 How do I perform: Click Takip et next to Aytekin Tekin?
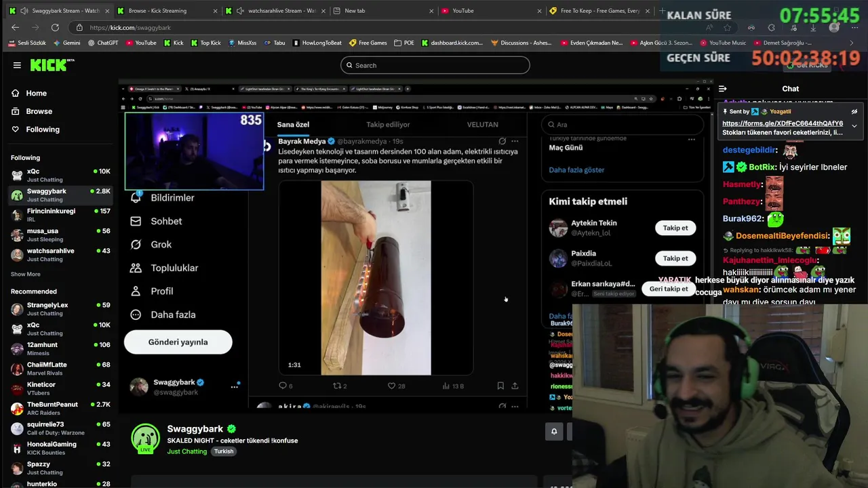[x=675, y=228]
